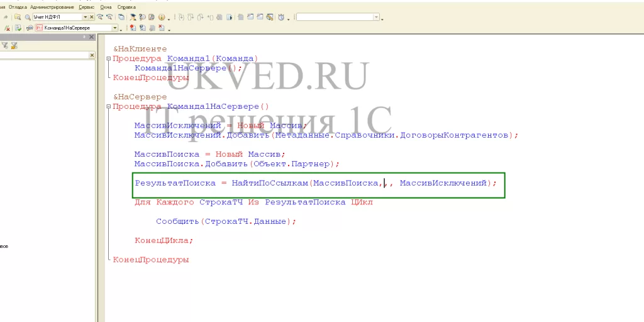Screen dimensions: 644x322
Task: Click the find previous icon
Action: coord(110,18)
